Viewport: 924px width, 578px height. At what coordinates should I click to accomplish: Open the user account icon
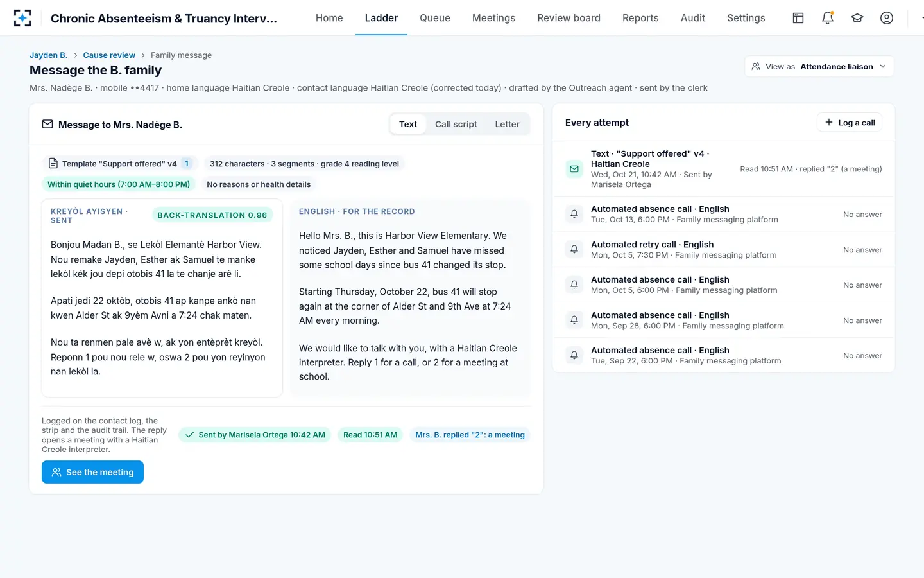(x=887, y=18)
